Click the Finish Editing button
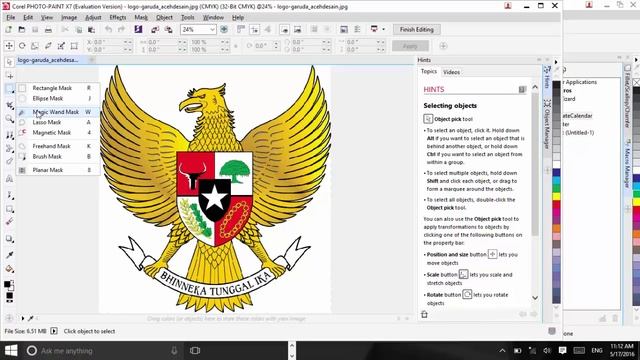The height and width of the screenshot is (360, 640). [416, 29]
